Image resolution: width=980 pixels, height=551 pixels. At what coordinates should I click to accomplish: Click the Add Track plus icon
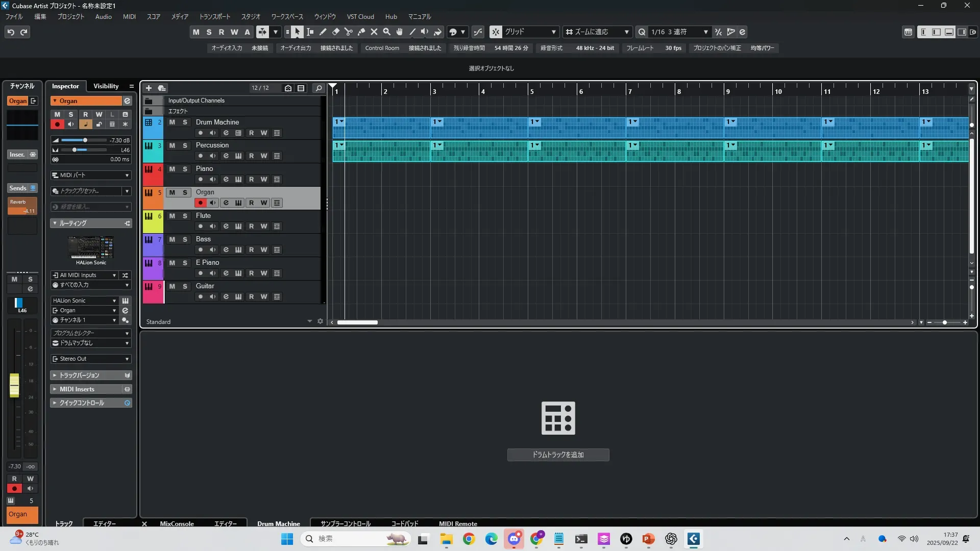point(149,88)
